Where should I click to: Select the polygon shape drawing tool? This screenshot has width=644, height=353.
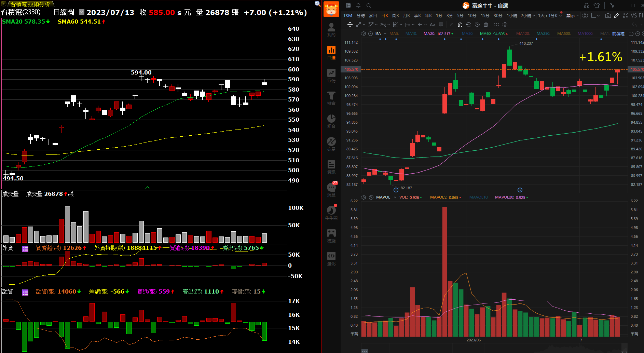click(371, 25)
